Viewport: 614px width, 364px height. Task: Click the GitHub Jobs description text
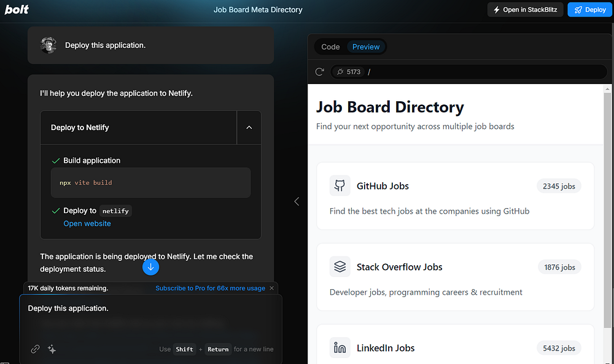click(x=430, y=211)
